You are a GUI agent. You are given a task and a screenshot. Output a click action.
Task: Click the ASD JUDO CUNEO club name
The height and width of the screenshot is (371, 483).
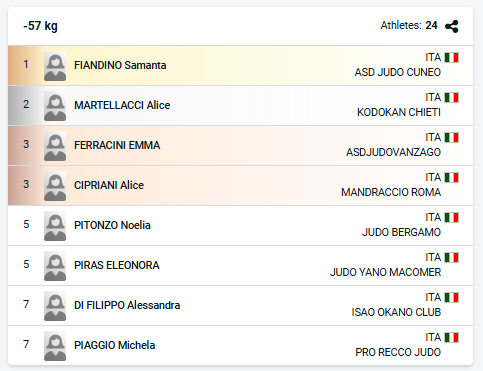398,72
